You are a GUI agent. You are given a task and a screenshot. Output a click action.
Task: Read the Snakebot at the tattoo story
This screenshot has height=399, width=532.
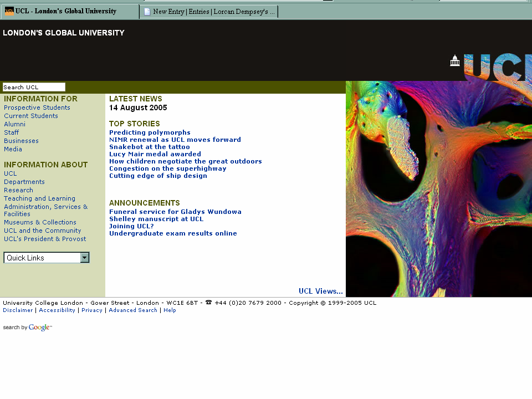click(x=149, y=147)
